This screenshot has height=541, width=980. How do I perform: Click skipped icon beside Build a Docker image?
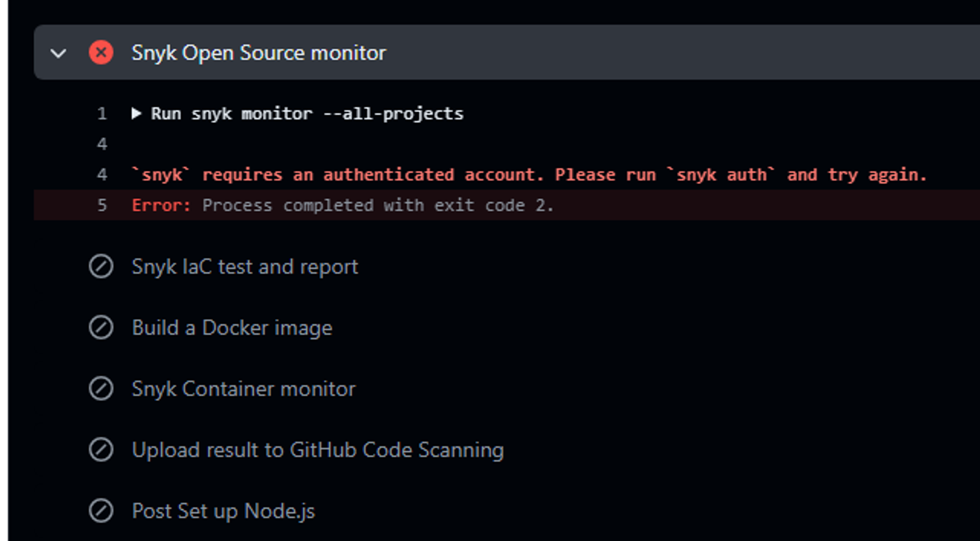click(x=101, y=328)
